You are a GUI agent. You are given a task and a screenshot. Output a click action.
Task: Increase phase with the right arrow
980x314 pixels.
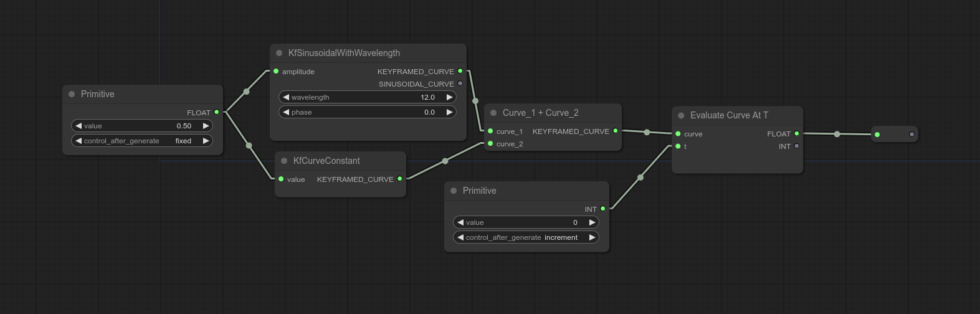tap(449, 112)
